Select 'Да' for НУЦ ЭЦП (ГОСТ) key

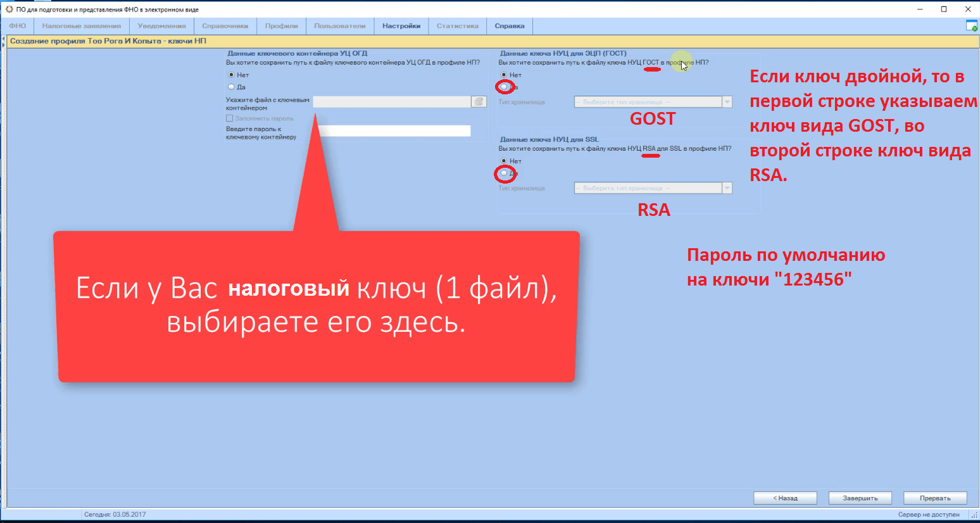click(504, 87)
